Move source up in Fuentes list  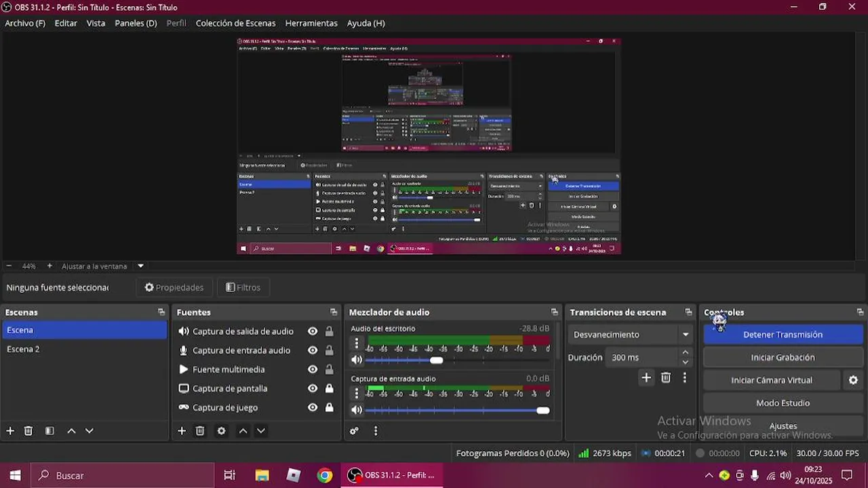243,430
